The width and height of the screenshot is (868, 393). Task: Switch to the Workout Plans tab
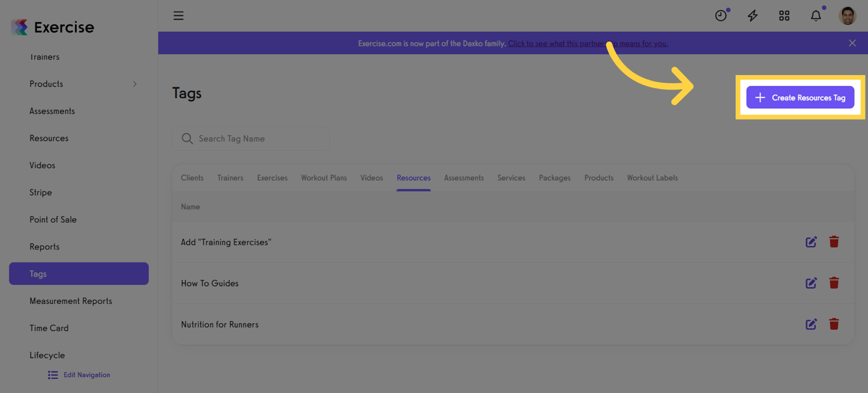[x=323, y=178]
